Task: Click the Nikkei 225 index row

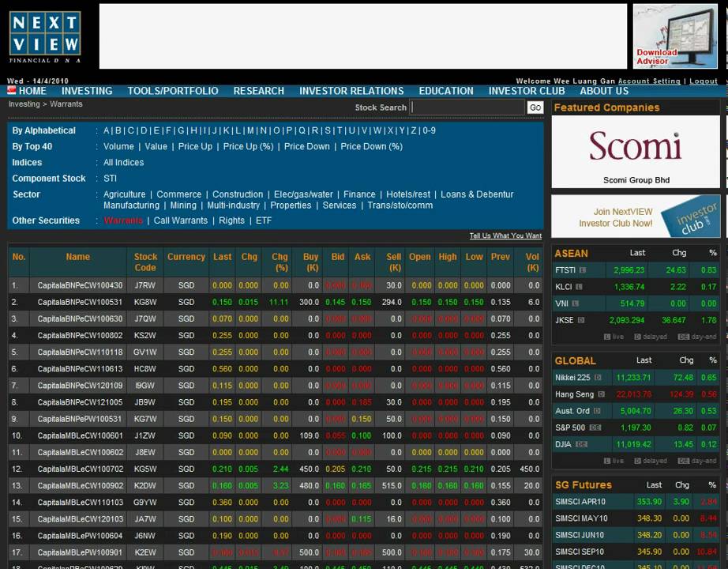Action: 636,378
